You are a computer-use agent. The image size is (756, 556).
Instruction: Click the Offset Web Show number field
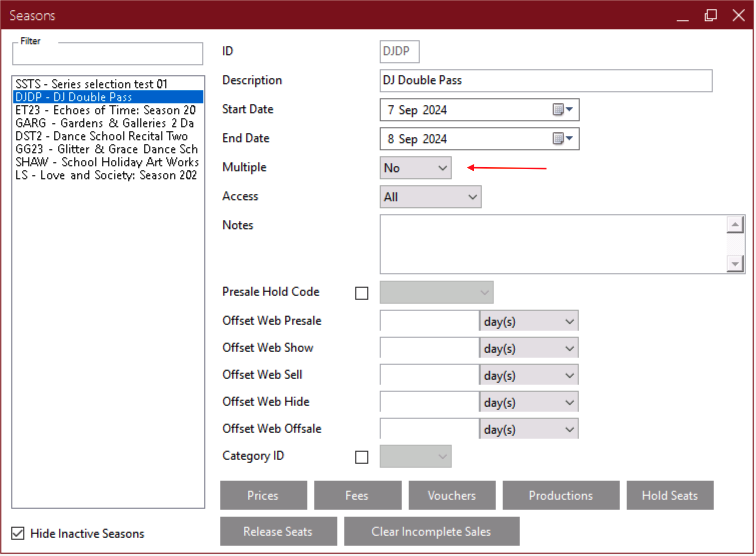coord(430,348)
